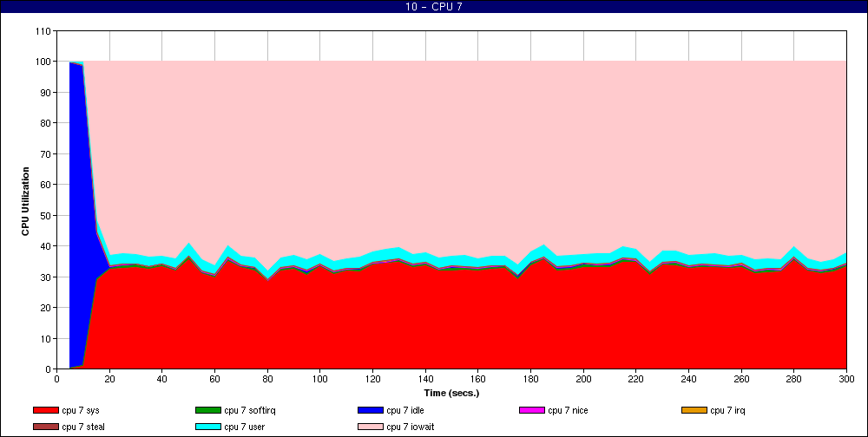The height and width of the screenshot is (437, 868).
Task: Click the red cpu 7 sys legend swatch
Action: (x=46, y=410)
